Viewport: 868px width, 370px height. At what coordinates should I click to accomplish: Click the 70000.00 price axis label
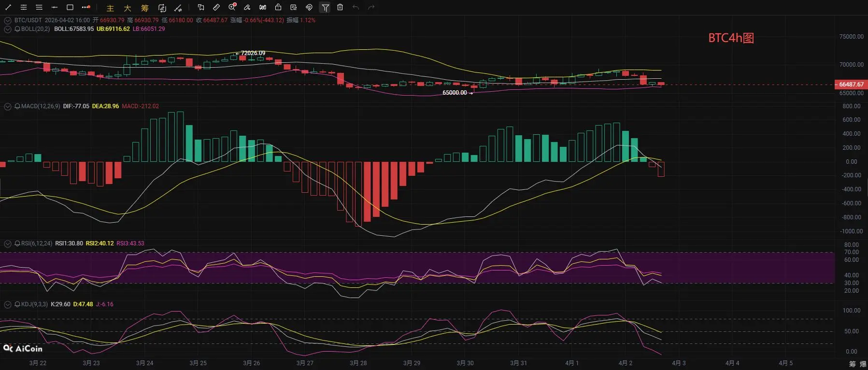pyautogui.click(x=852, y=65)
